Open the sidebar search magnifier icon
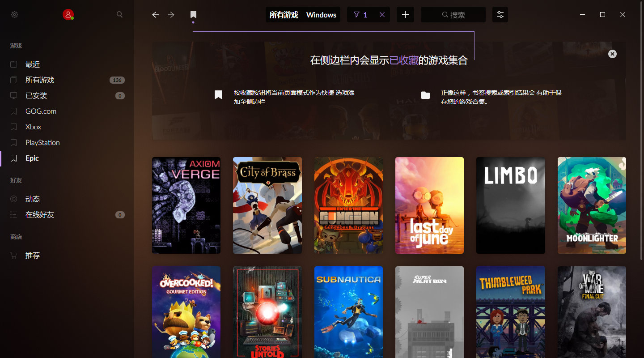Viewport: 644px width, 358px height. (119, 14)
